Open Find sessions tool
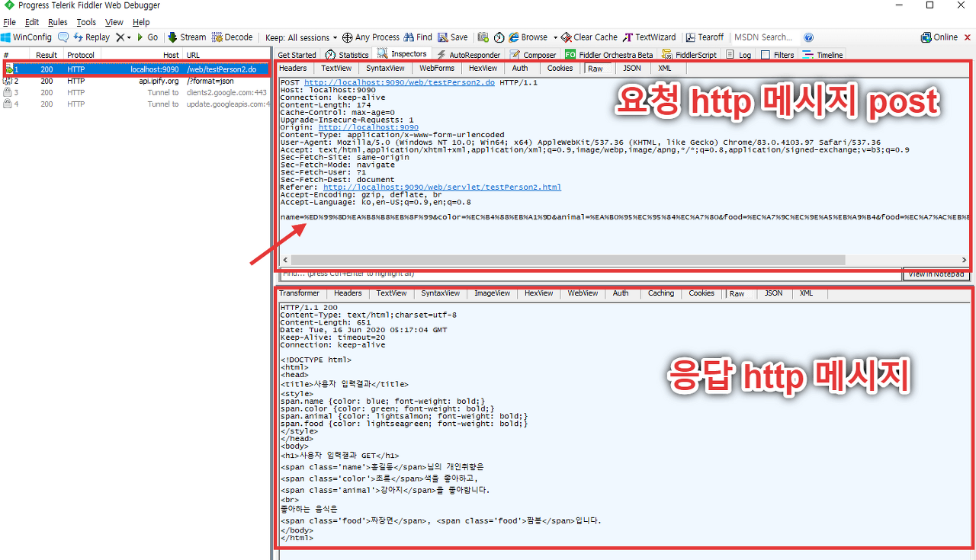The image size is (976, 560). (x=418, y=37)
